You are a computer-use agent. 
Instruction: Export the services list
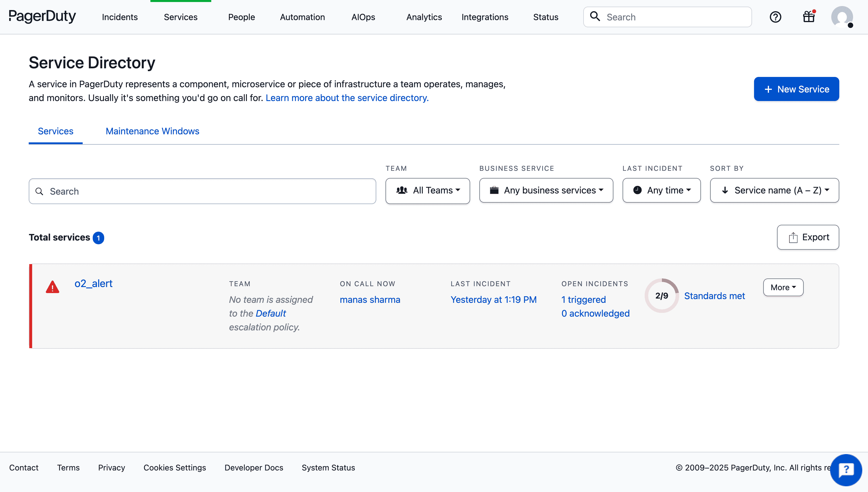pyautogui.click(x=807, y=237)
